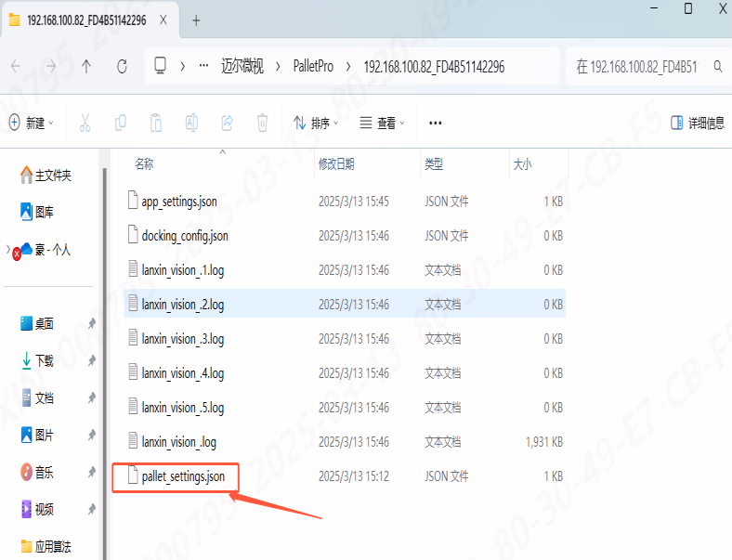Click the pin icon next to 音乐
The image size is (732, 560).
tap(92, 473)
